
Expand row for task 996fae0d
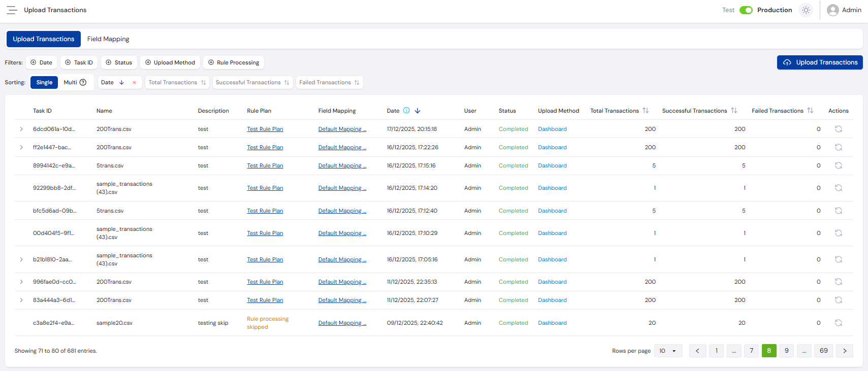point(21,282)
